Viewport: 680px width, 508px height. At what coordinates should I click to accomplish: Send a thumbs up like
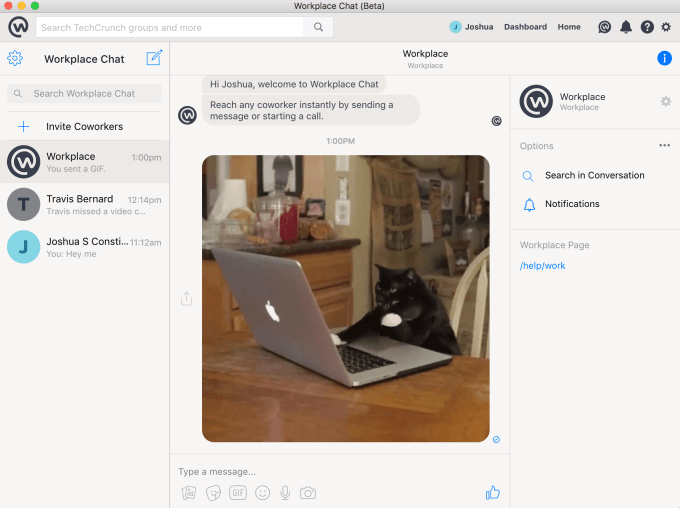click(493, 492)
